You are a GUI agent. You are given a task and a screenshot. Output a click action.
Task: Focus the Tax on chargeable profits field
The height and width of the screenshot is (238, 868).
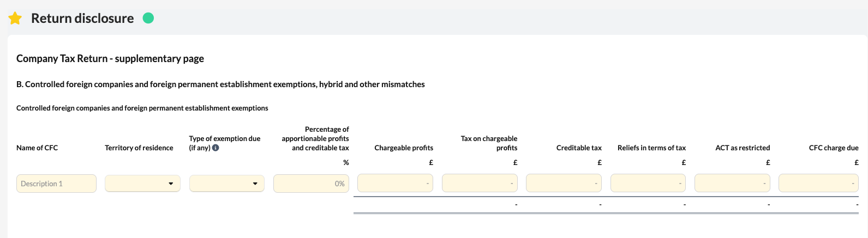pyautogui.click(x=480, y=184)
